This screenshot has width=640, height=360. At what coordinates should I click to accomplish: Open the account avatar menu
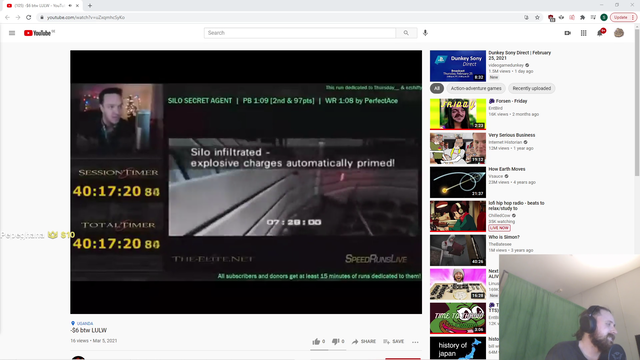[x=619, y=33]
